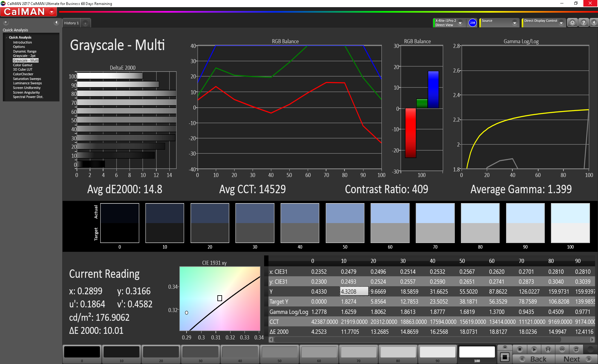
Task: Click the read single bracket icon
Action: click(548, 349)
